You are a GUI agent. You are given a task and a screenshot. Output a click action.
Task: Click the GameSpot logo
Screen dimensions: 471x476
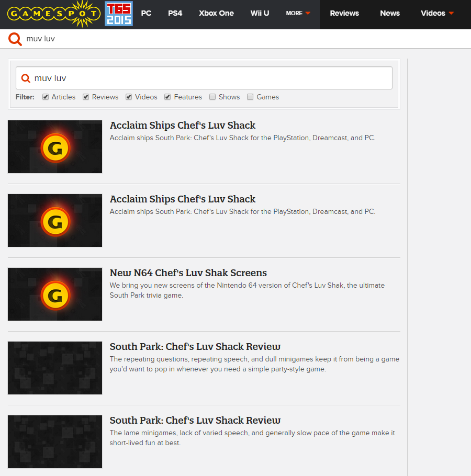53,14
